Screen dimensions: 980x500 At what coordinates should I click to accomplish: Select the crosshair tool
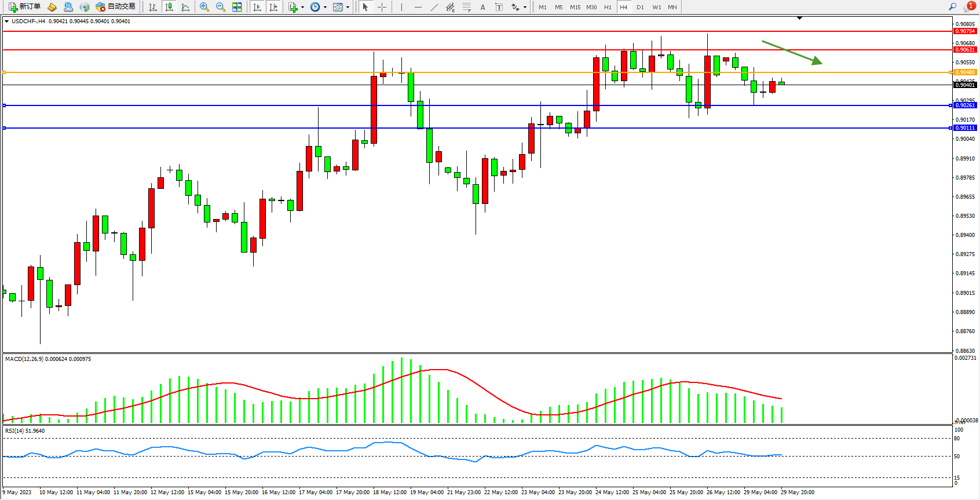click(x=382, y=7)
